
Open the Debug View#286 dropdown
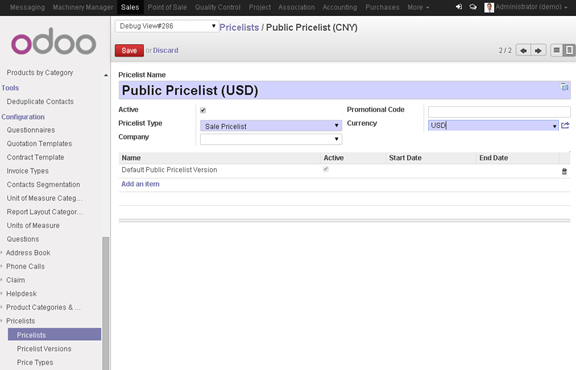pos(167,26)
